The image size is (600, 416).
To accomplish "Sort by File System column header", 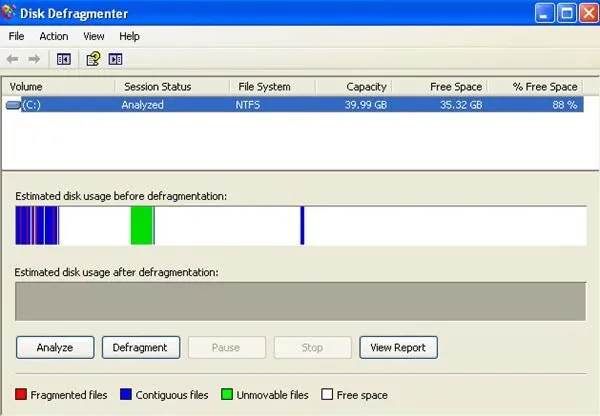I will point(272,87).
